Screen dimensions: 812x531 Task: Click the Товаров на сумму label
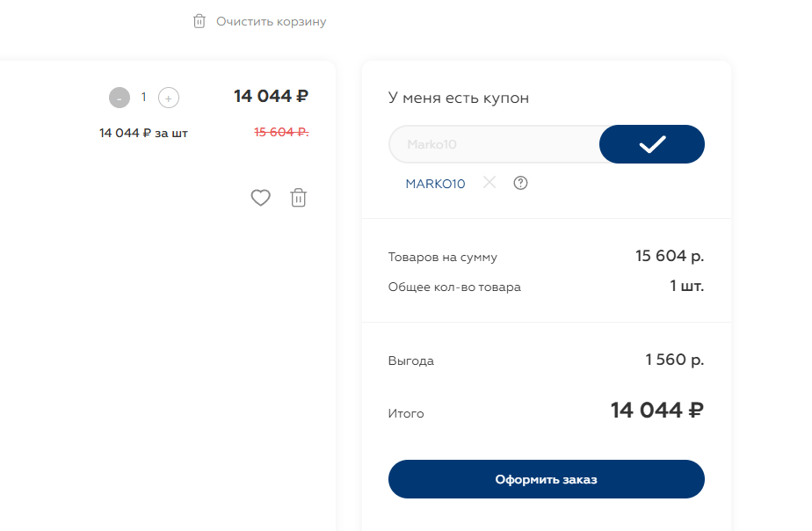tap(443, 258)
